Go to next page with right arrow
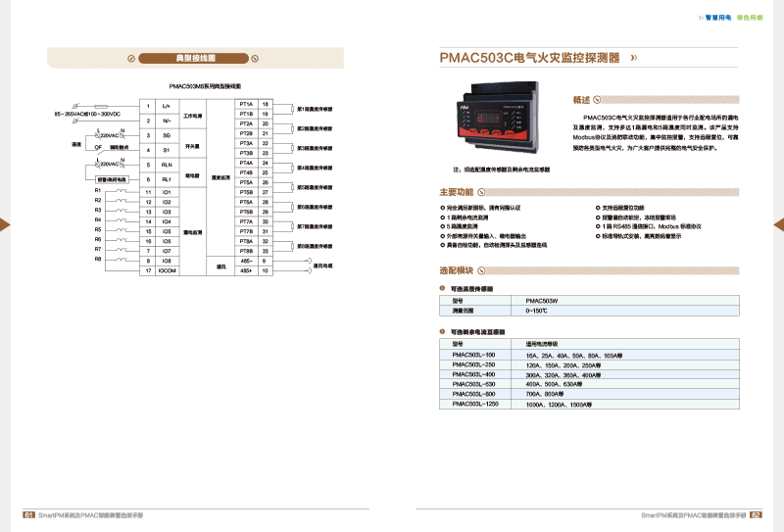 click(778, 225)
